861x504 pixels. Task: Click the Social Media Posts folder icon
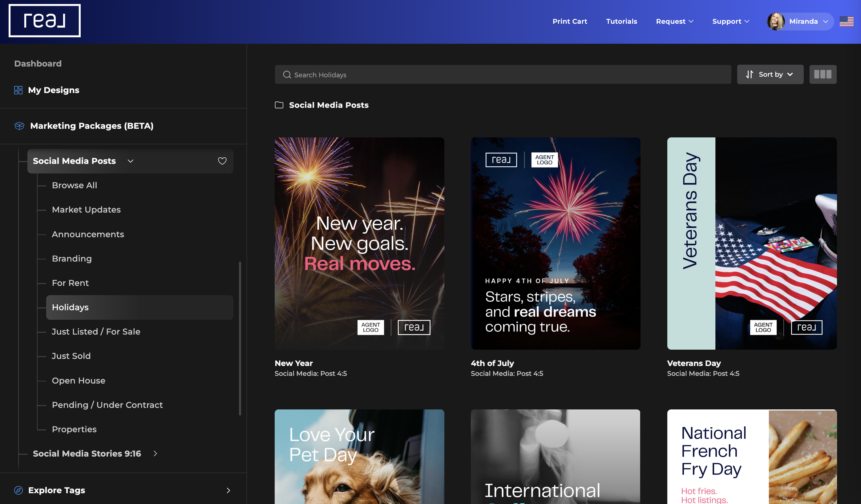279,105
